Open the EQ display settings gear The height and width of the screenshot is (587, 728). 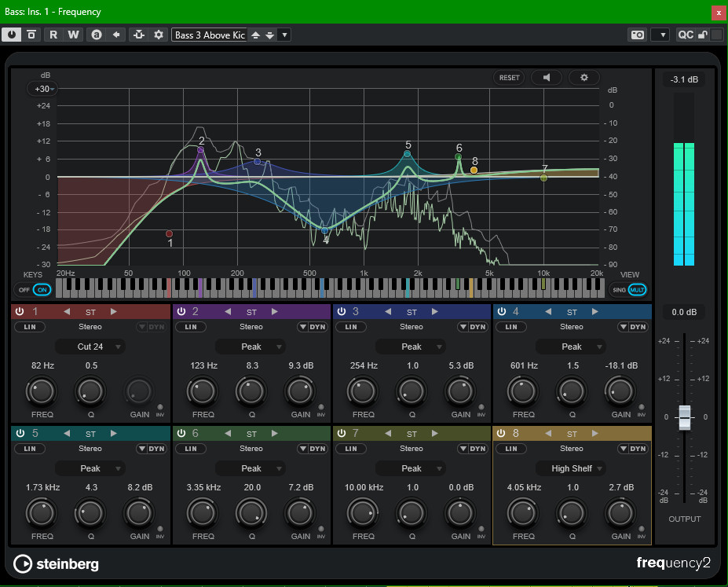click(583, 78)
